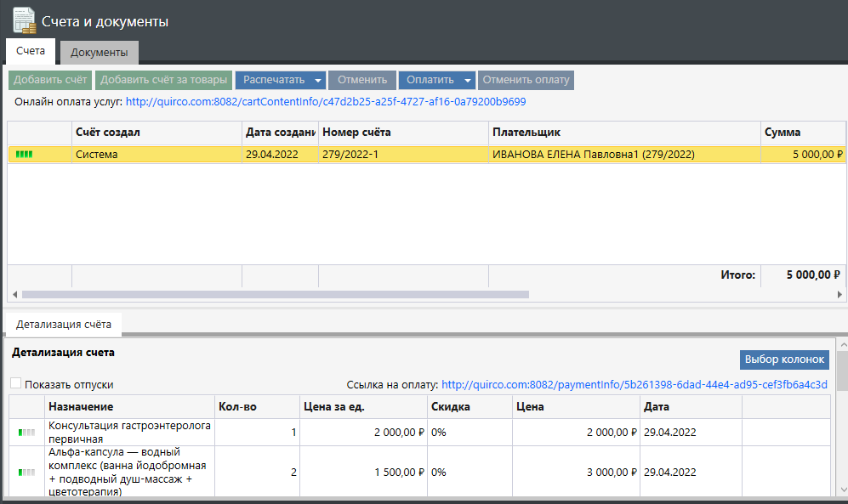Expand the Оплатить dropdown arrow

pyautogui.click(x=467, y=81)
